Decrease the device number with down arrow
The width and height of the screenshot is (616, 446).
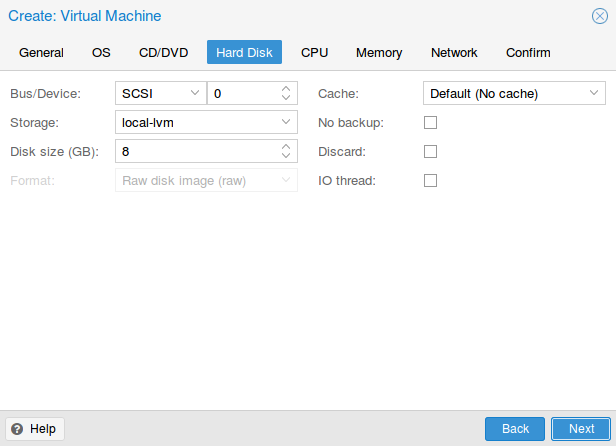click(x=286, y=97)
